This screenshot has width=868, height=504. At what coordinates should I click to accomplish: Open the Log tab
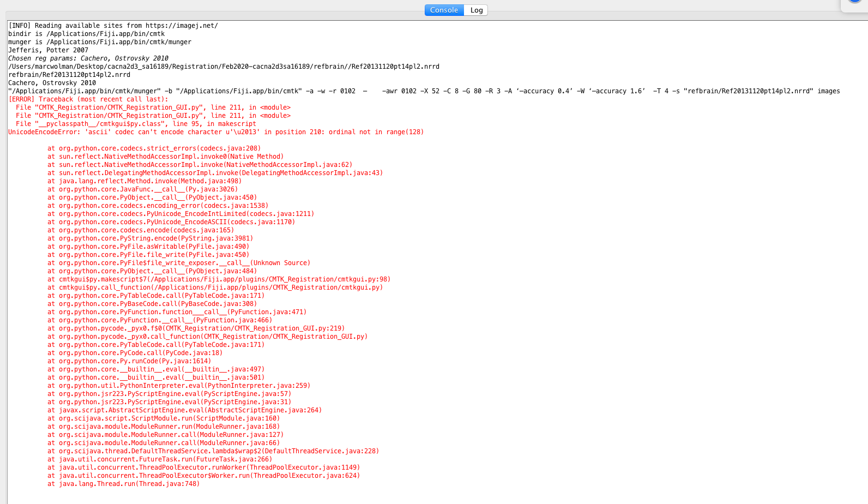(476, 10)
